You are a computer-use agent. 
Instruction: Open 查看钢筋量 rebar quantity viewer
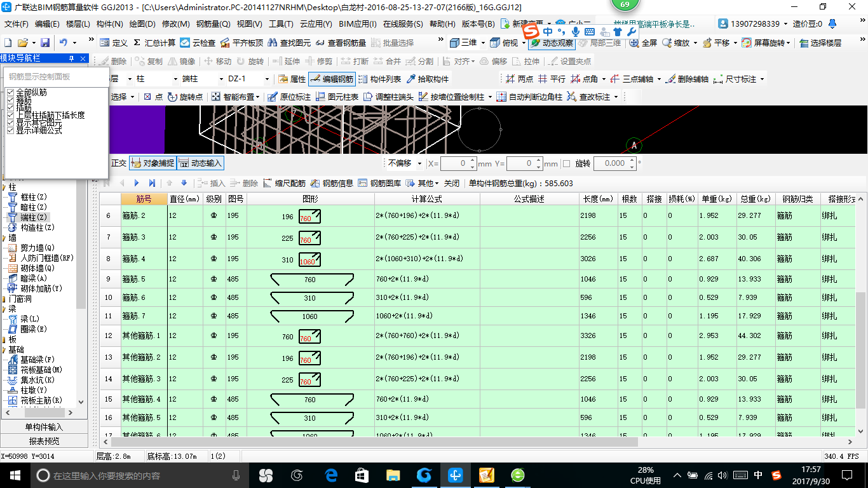341,43
